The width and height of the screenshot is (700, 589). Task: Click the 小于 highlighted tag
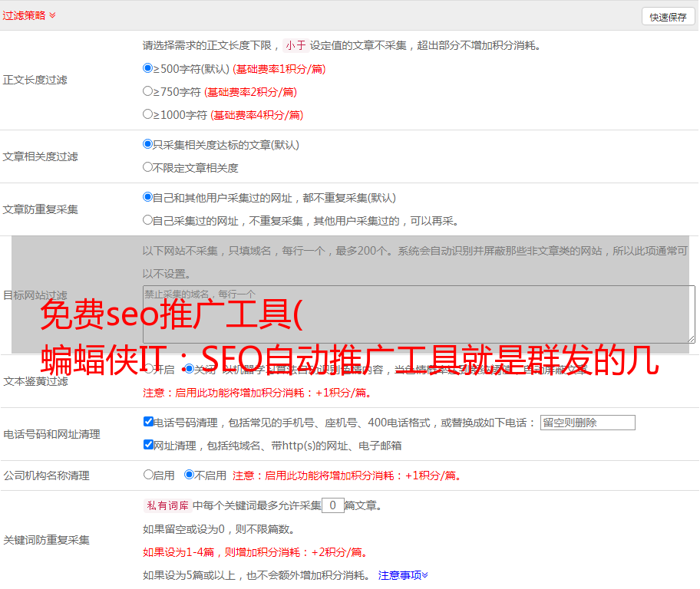coord(296,45)
